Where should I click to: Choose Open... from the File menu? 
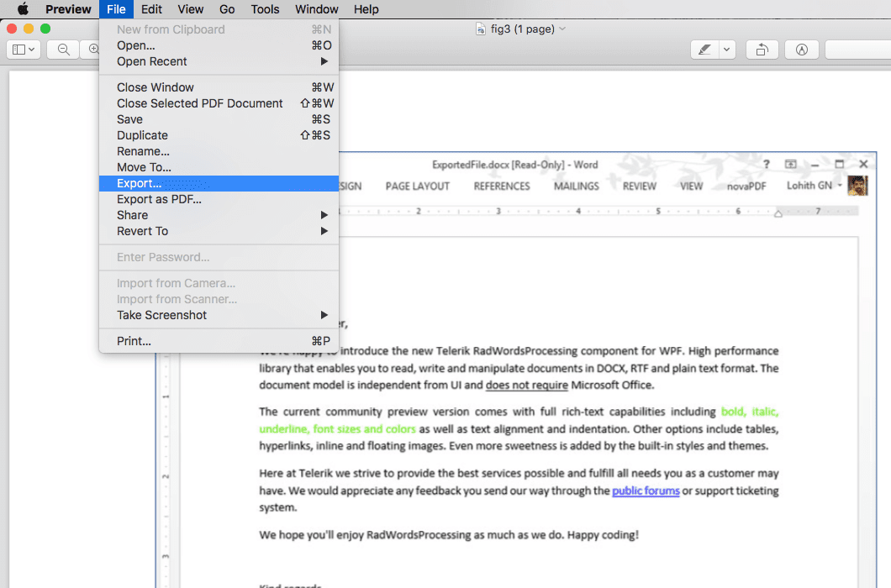(x=219, y=45)
